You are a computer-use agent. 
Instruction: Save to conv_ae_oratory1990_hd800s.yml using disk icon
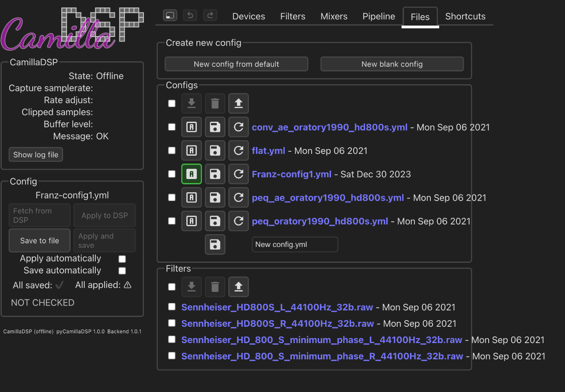[215, 127]
